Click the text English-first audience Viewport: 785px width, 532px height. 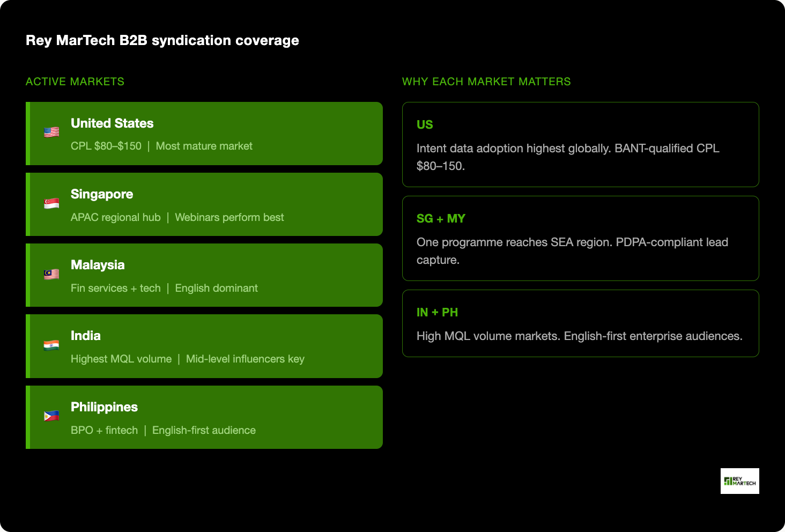pyautogui.click(x=204, y=430)
